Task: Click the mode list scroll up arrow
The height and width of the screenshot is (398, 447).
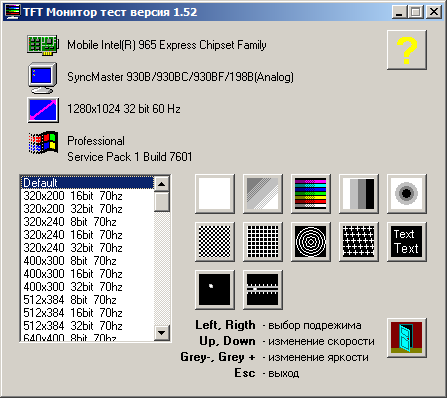Action: (162, 184)
